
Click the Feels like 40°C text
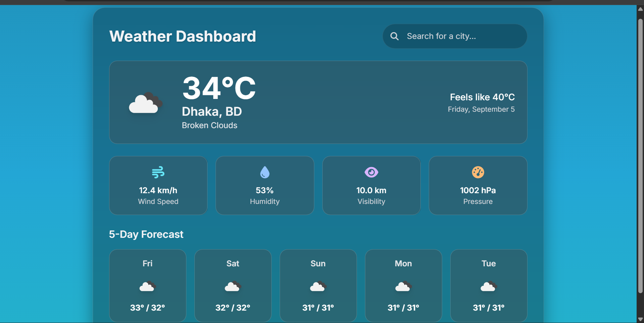(482, 97)
